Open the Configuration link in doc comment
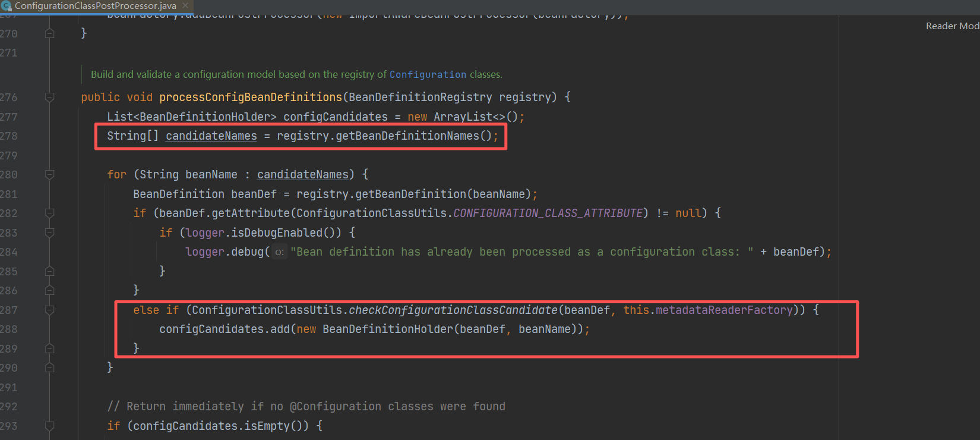This screenshot has width=980, height=440. [428, 75]
